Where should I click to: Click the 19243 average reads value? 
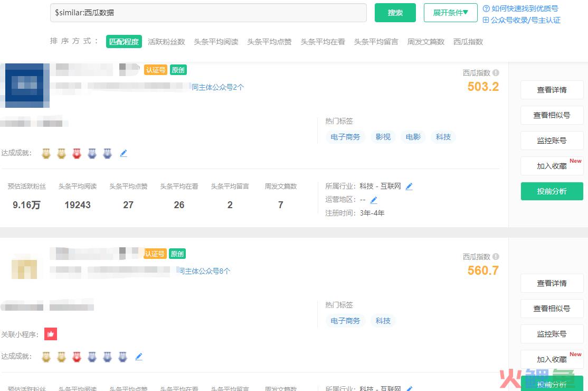pyautogui.click(x=78, y=205)
